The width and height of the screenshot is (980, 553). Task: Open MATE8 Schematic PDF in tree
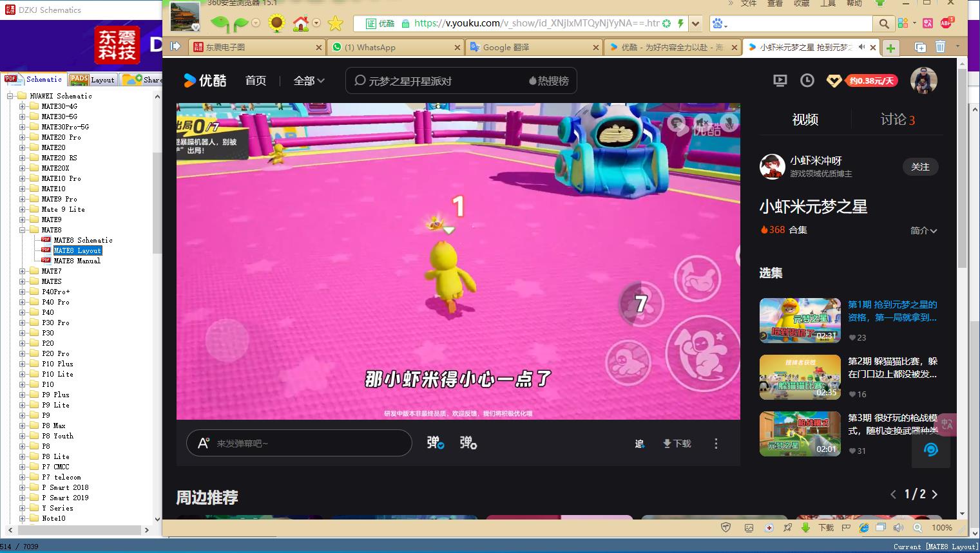(x=83, y=240)
